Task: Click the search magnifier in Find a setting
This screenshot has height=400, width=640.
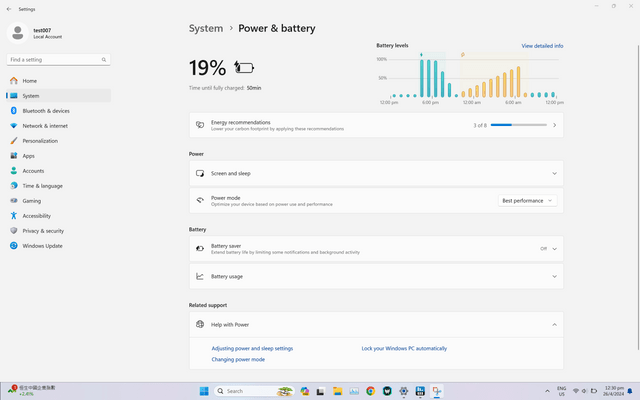Action: pos(104,60)
